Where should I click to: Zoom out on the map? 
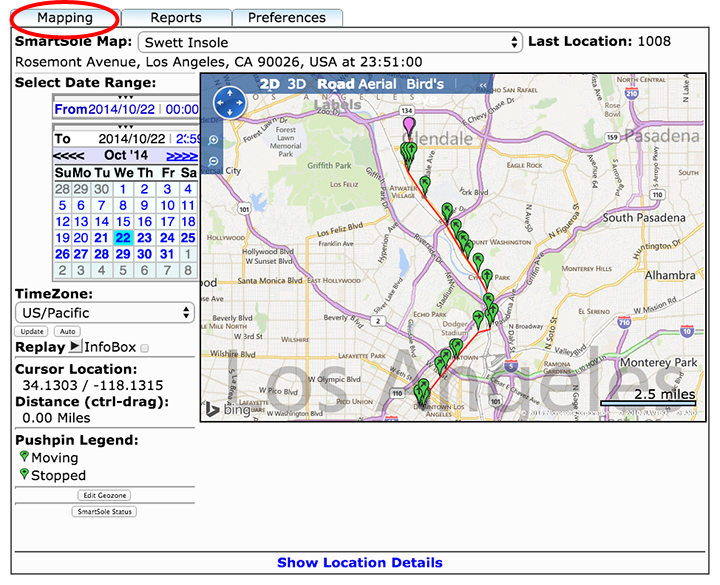coord(213,161)
